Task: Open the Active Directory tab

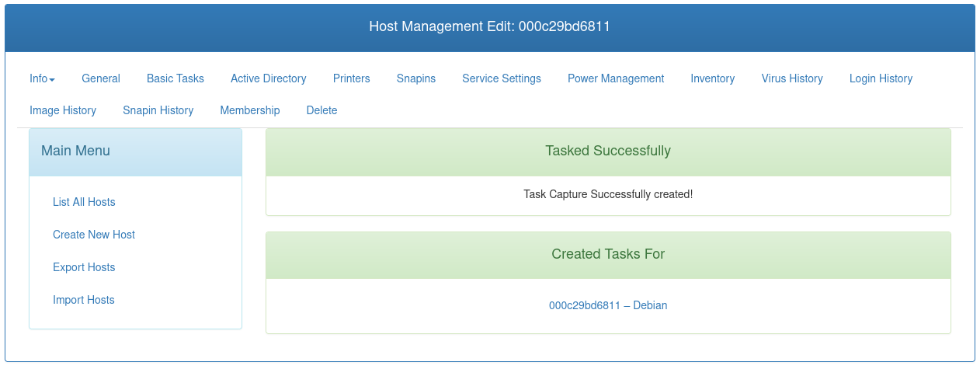Action: (x=269, y=78)
